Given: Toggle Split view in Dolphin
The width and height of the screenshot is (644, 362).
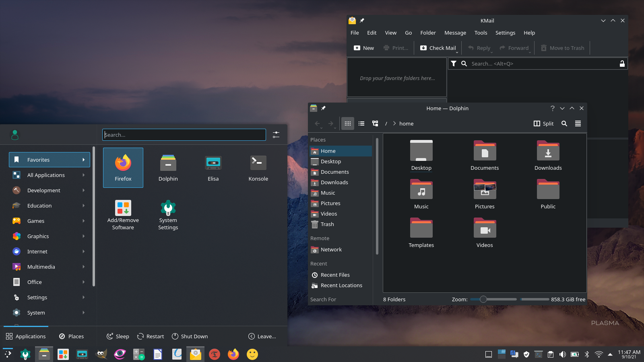Looking at the screenshot, I should [543, 123].
